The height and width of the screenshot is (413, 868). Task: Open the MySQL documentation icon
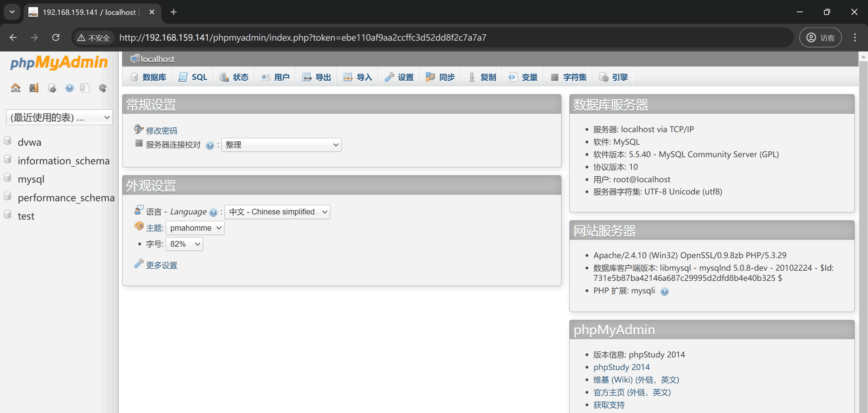point(85,87)
